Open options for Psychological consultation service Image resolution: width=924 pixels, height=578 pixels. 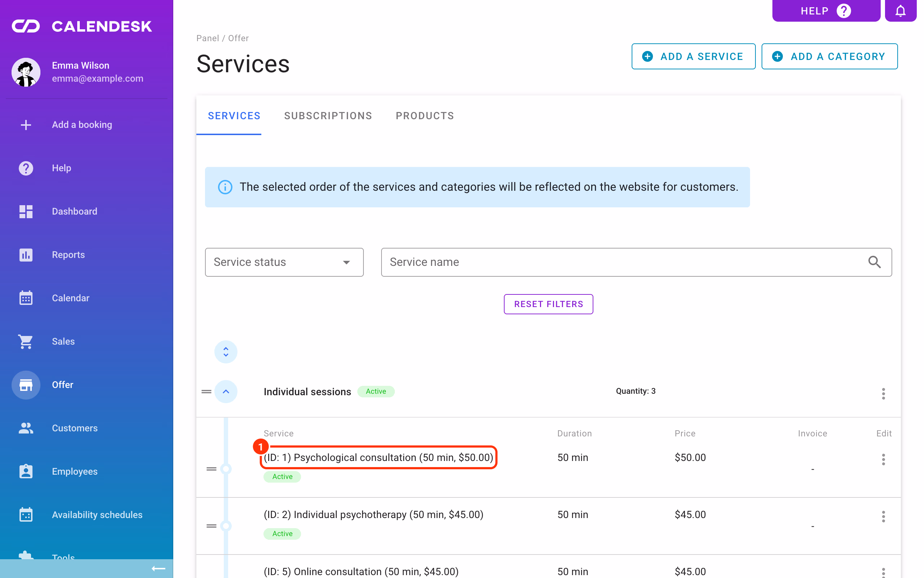[x=883, y=459]
